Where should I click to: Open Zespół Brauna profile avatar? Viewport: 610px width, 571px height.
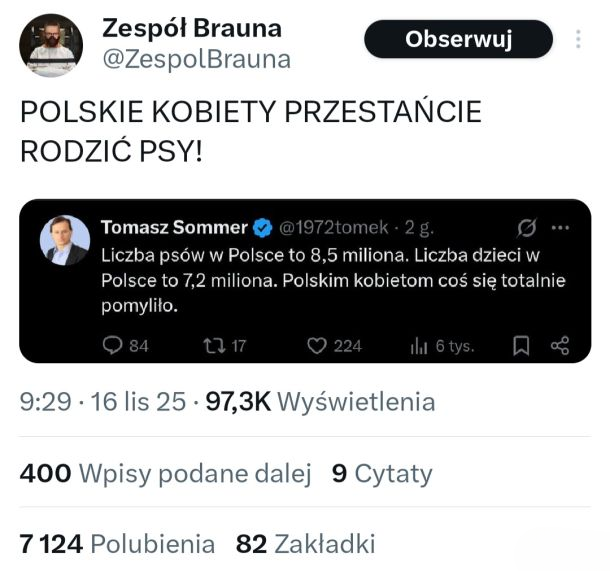pos(51,45)
